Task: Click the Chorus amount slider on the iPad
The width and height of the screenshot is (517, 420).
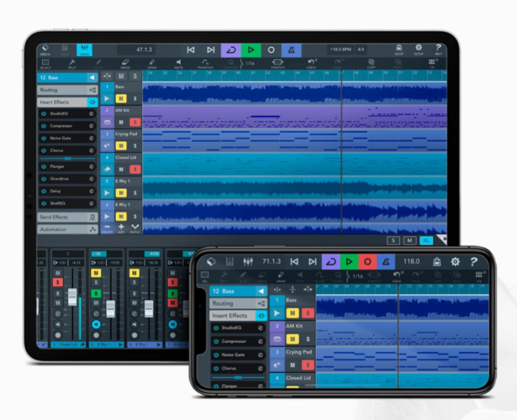Action: click(x=68, y=159)
